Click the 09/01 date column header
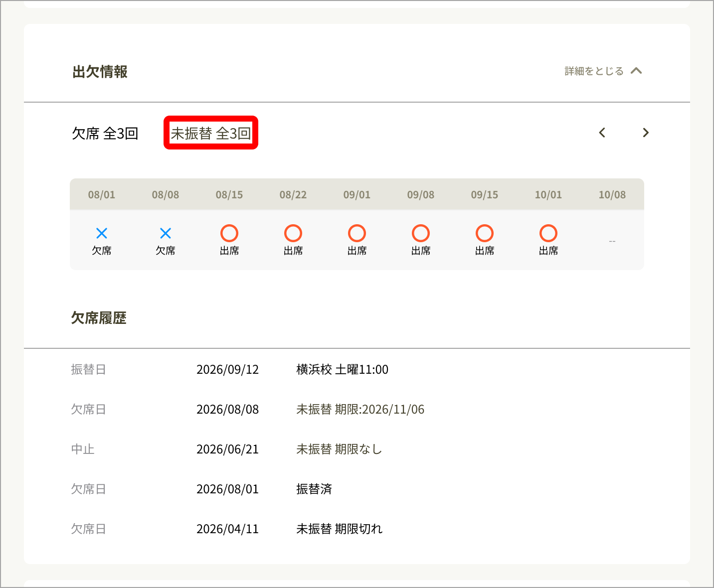The height and width of the screenshot is (588, 714). [357, 195]
